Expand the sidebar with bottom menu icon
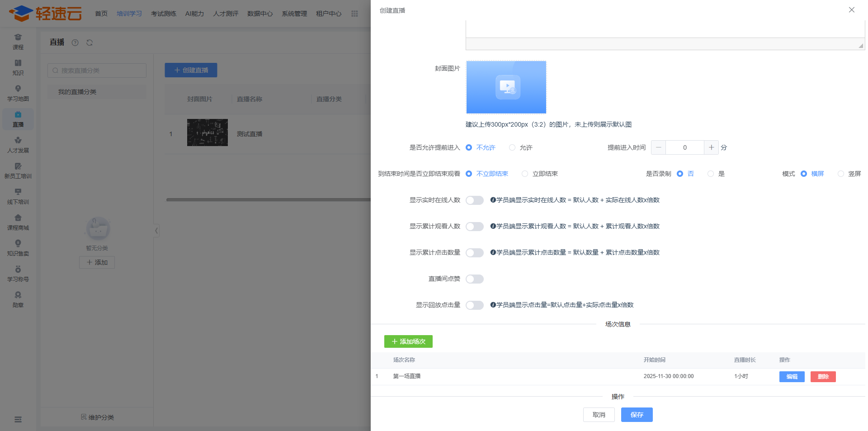868x431 pixels. click(18, 419)
